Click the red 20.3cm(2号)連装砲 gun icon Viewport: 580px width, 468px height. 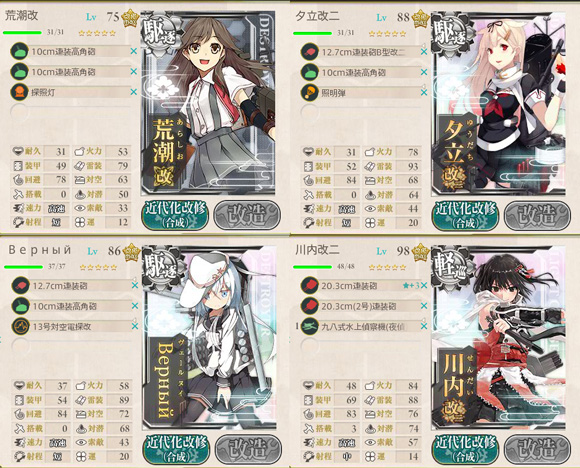pos(310,306)
